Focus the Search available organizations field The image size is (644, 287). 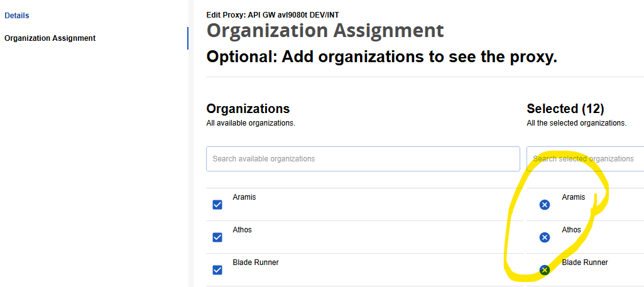coord(363,159)
